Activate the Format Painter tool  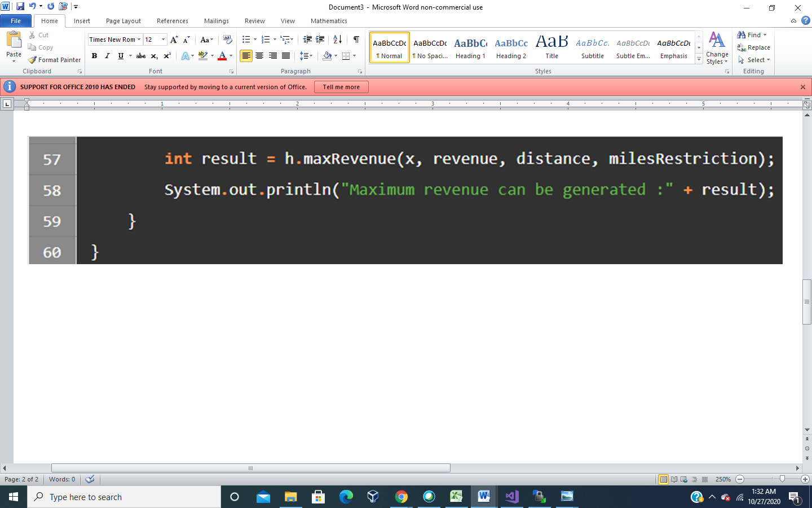tap(54, 59)
